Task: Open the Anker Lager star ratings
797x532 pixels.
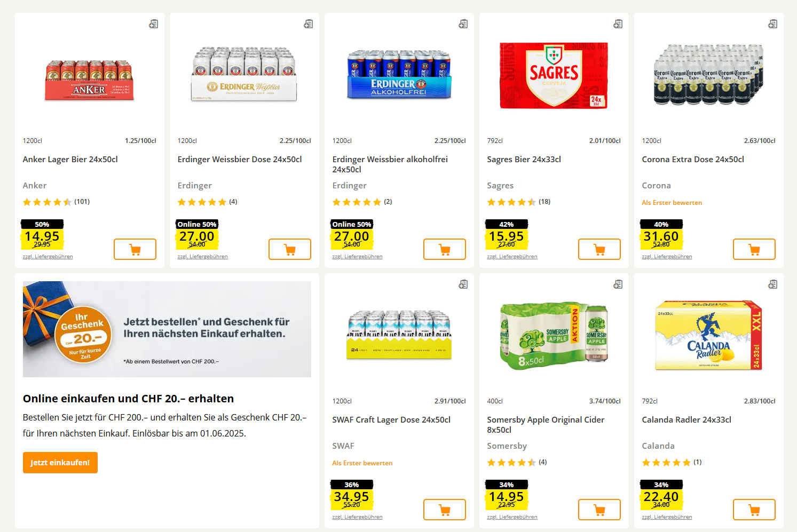Action: [47, 202]
